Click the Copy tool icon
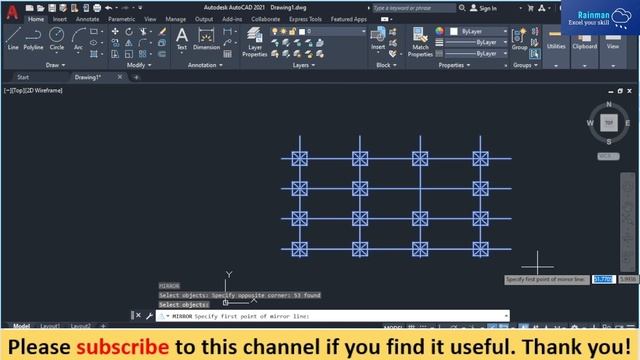The height and width of the screenshot is (360, 640). point(115,42)
